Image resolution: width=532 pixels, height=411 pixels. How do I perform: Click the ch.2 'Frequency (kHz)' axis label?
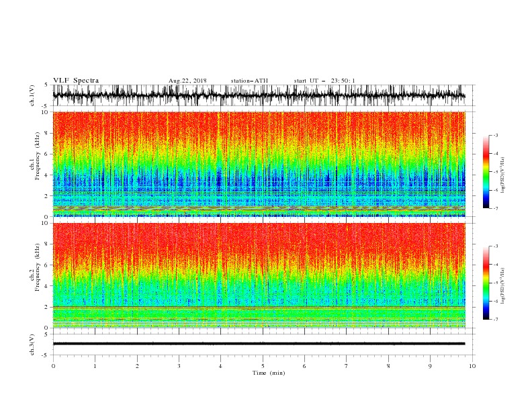38,267
